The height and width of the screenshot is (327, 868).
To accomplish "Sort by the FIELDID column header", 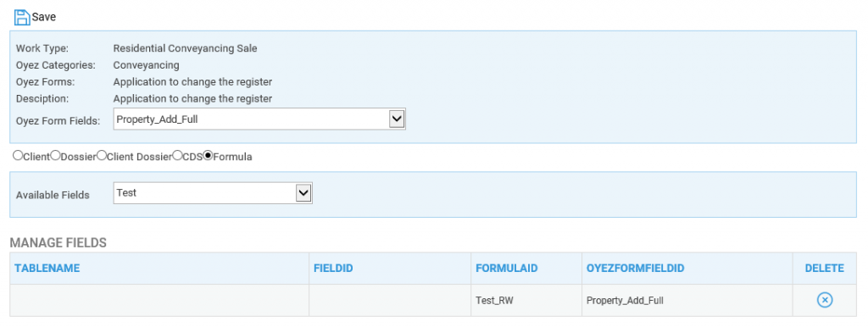I will point(333,269).
